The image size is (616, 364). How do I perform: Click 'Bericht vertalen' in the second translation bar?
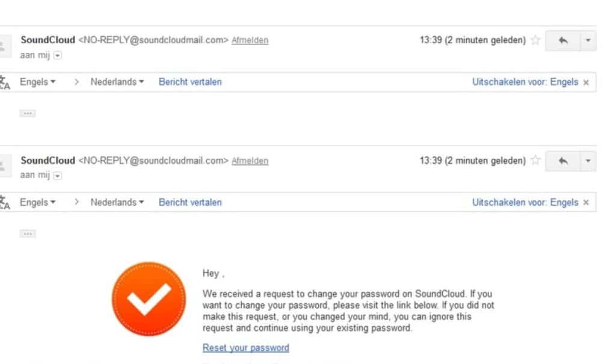[x=190, y=202]
